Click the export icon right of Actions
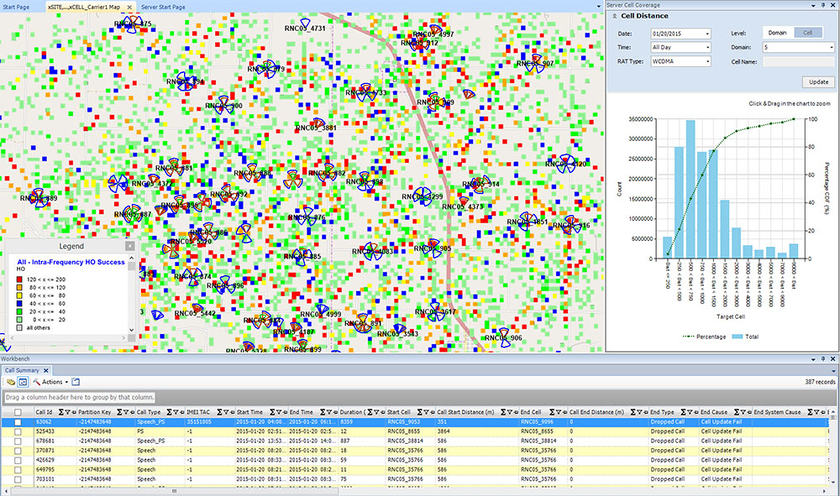 pos(76,382)
